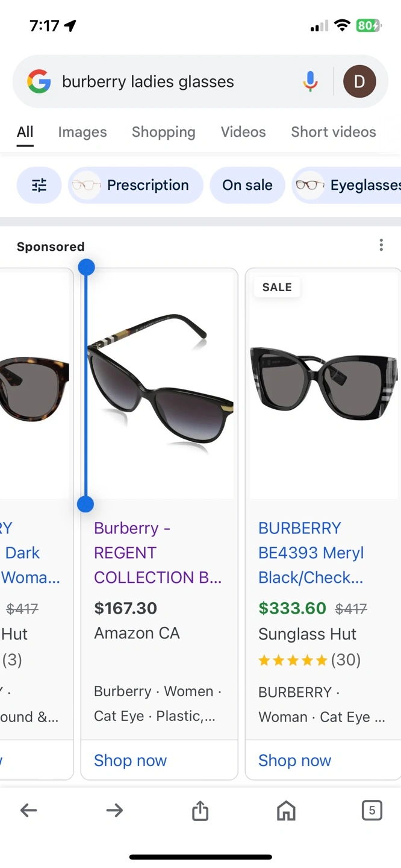Open the account profile avatar
This screenshot has width=401, height=868.
coord(359,81)
